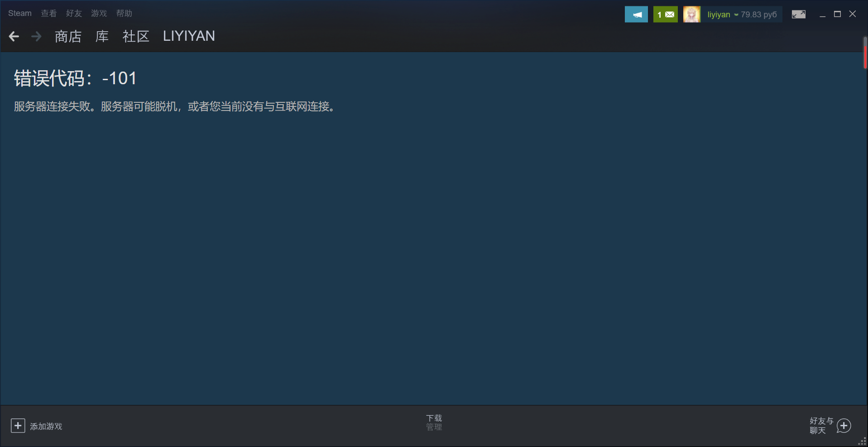Open the LIYIYAN profile tab

[x=189, y=36]
